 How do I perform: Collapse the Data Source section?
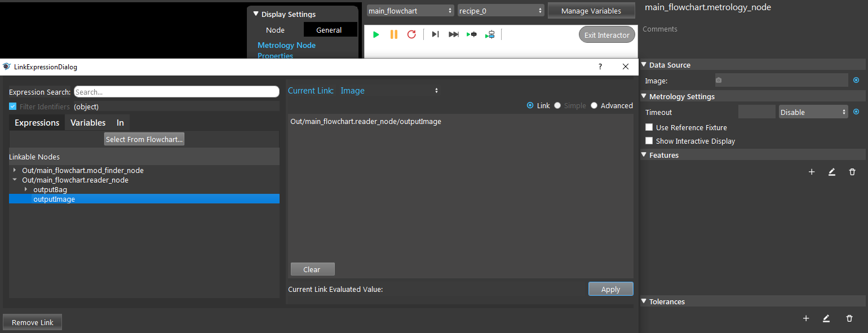coord(644,65)
